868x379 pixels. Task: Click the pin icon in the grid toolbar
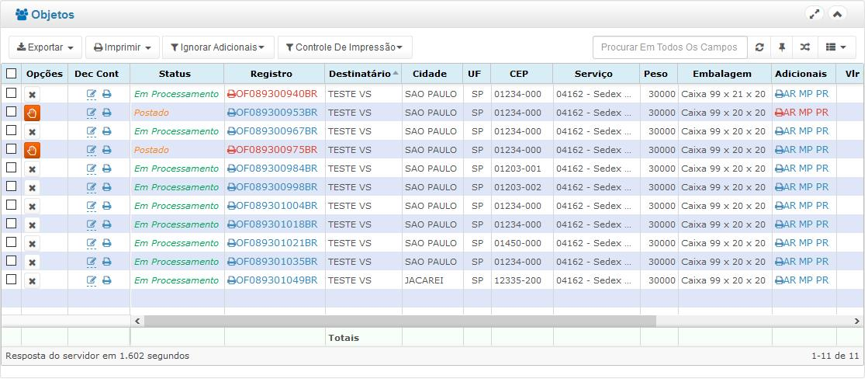point(782,47)
